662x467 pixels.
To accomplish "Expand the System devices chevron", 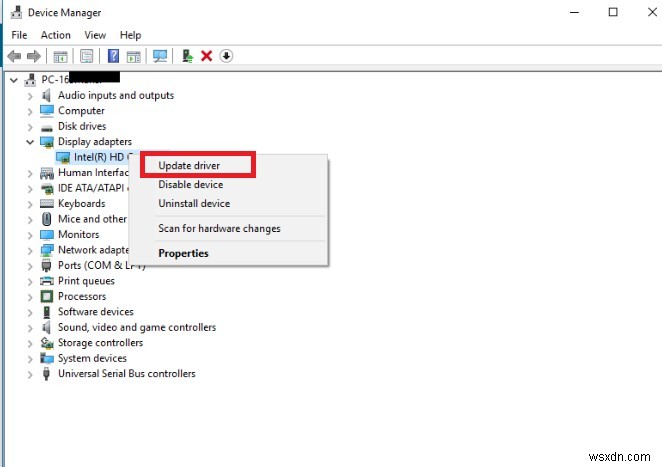I will tap(30, 359).
